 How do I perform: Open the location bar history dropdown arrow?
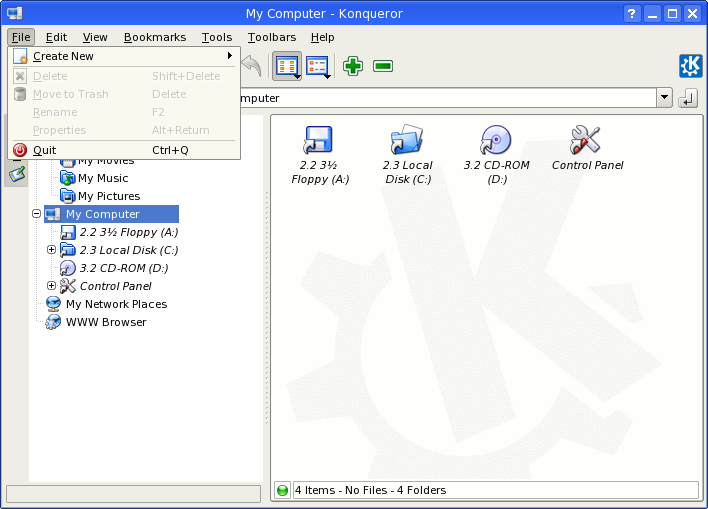point(664,98)
